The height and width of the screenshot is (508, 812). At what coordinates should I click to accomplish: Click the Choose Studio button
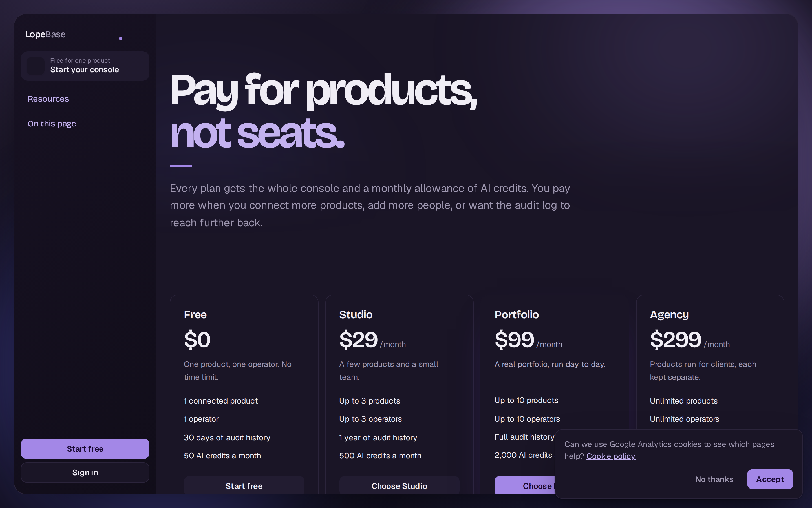point(399,485)
